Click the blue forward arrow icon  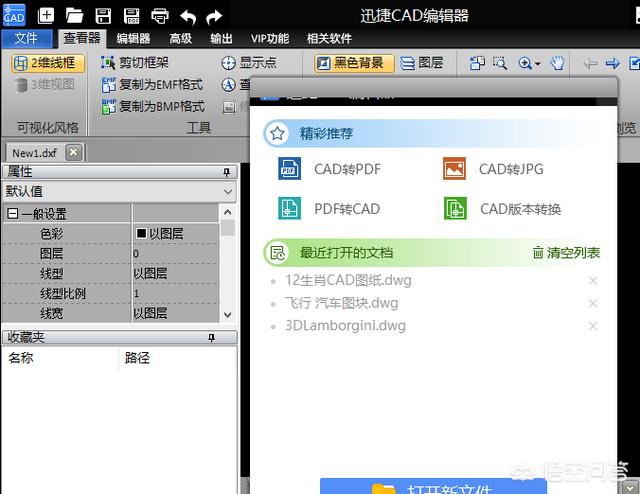tap(612, 63)
